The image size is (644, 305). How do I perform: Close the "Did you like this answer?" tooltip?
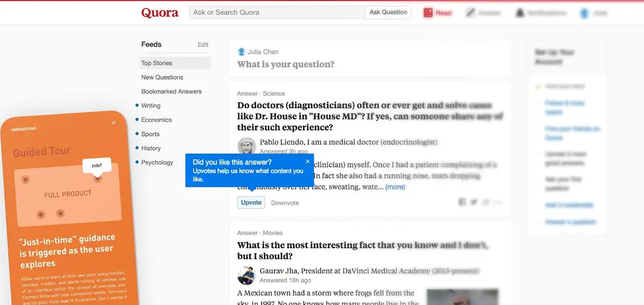308,162
